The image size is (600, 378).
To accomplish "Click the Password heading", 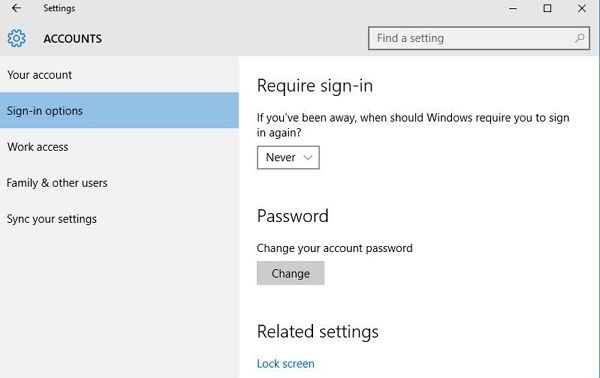I will [x=293, y=216].
